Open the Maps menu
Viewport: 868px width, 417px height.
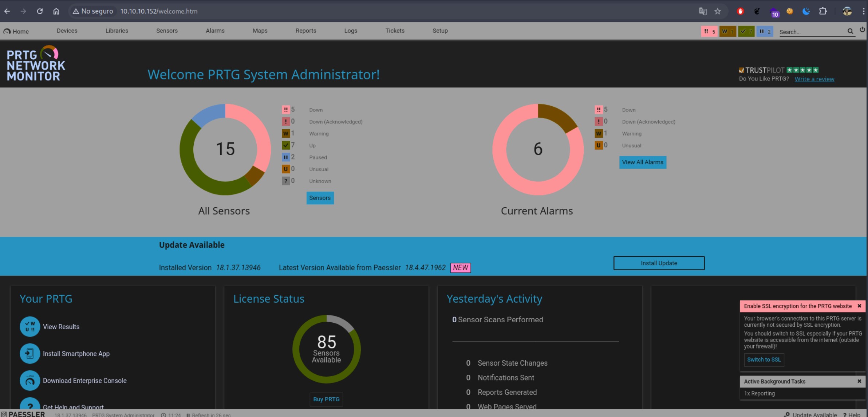(x=260, y=31)
